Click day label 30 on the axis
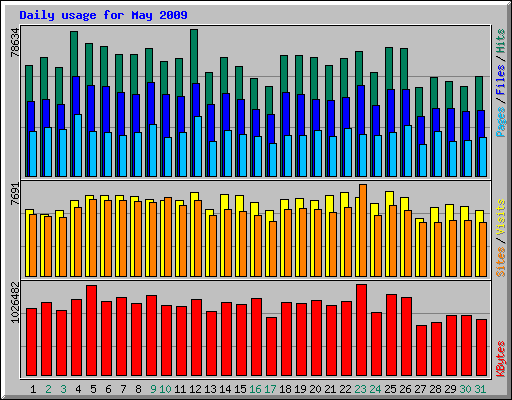The image size is (512, 400). click(x=465, y=389)
